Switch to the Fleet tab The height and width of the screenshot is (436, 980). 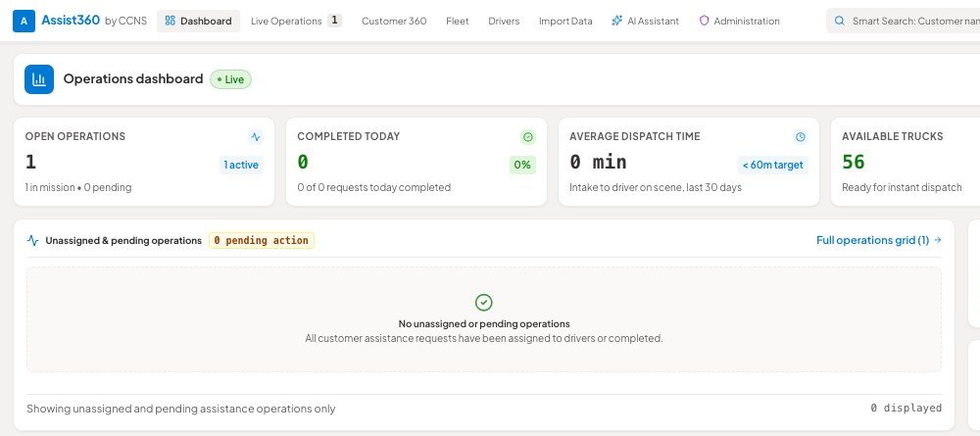(x=458, y=21)
